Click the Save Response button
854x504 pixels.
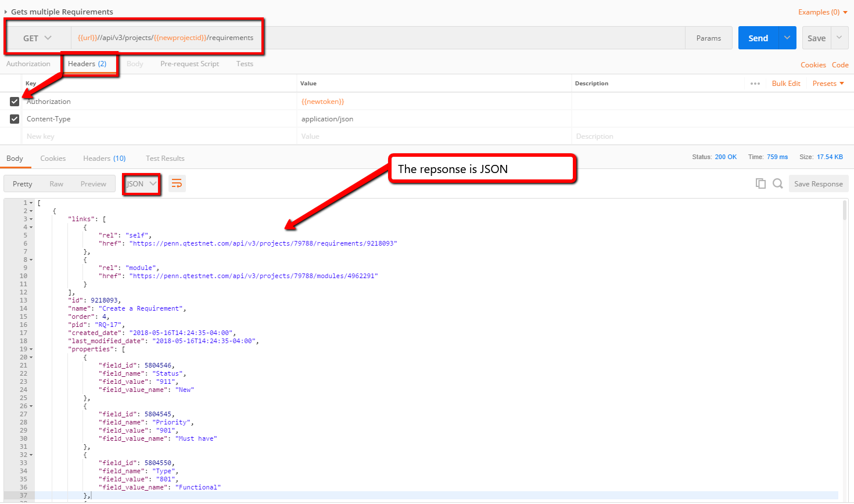(818, 184)
